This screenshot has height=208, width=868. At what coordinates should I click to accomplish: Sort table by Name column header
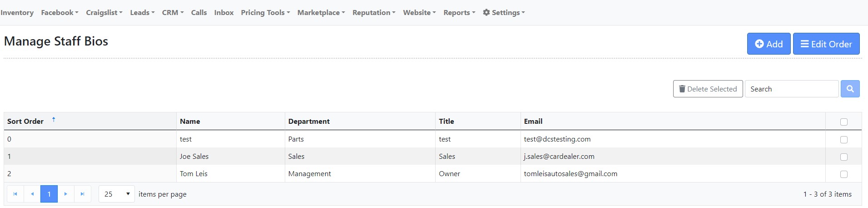click(x=190, y=121)
